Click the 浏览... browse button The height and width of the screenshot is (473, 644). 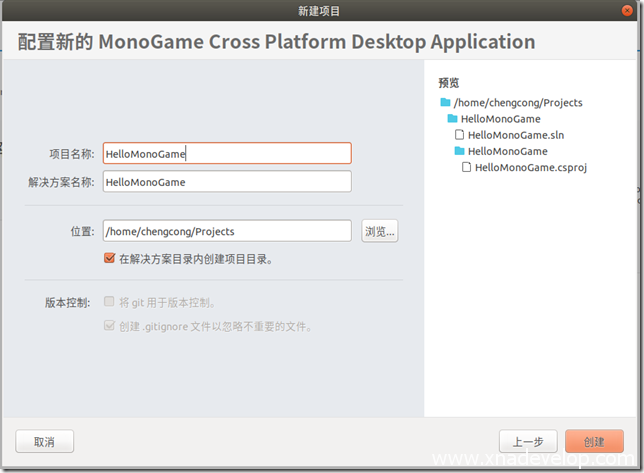coord(379,231)
